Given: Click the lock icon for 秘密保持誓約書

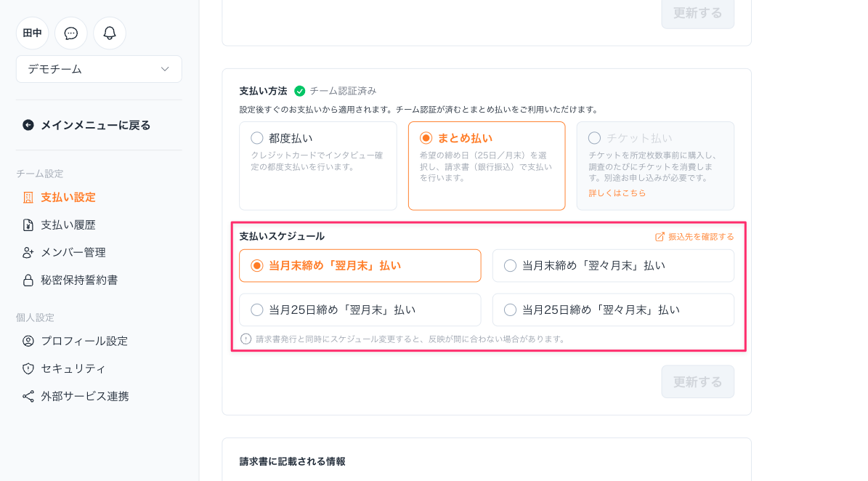Looking at the screenshot, I should 28,280.
